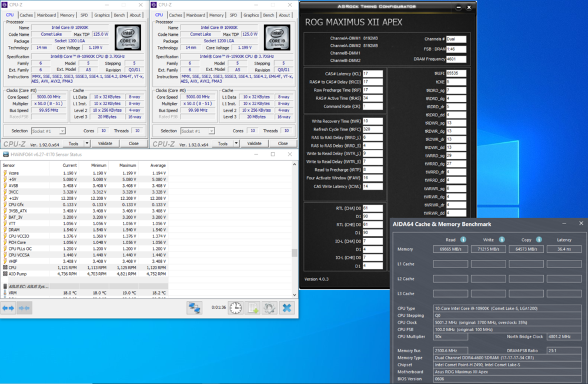Click the HWiNFO vertical scrollbar thumb

[295, 253]
